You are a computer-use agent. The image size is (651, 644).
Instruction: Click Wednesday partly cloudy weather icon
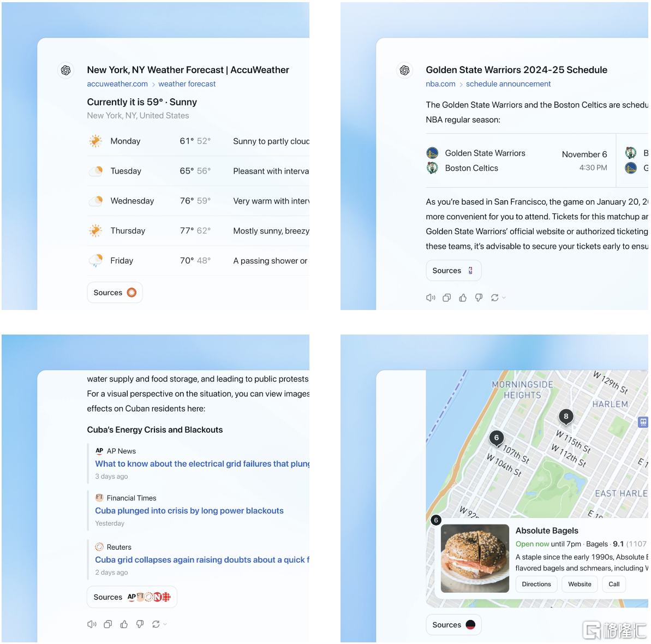tap(95, 201)
